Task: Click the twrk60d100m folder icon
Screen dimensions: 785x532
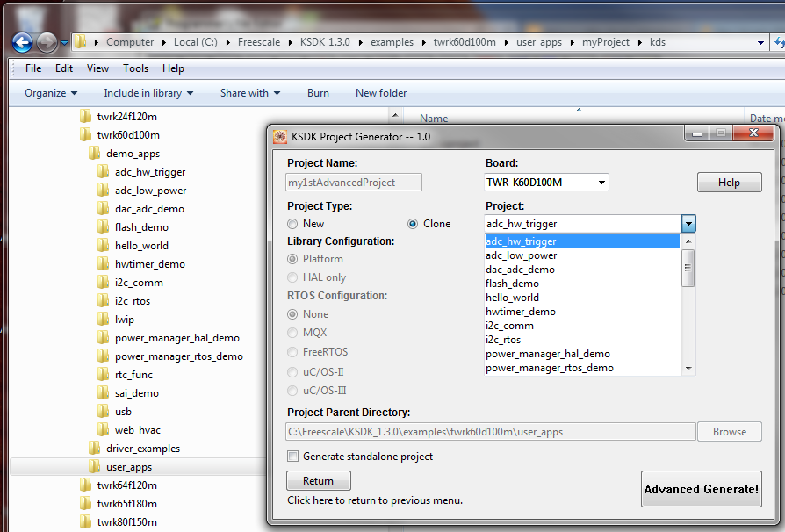Action: (85, 134)
